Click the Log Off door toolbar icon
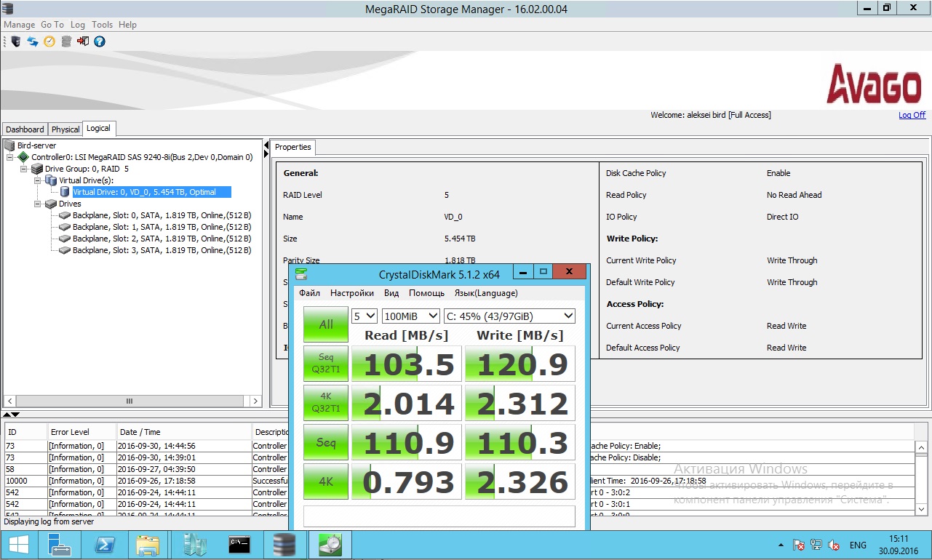932x560 pixels. tap(83, 41)
